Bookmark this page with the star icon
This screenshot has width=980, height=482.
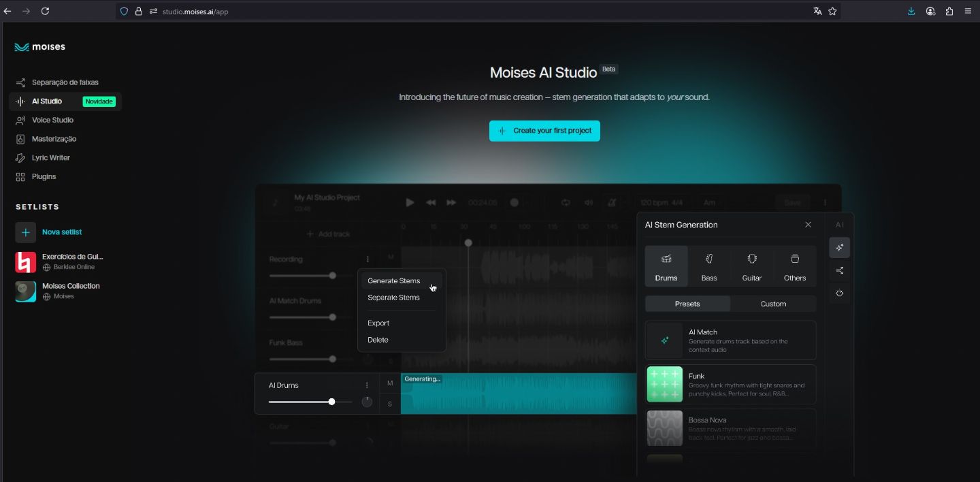coord(832,11)
